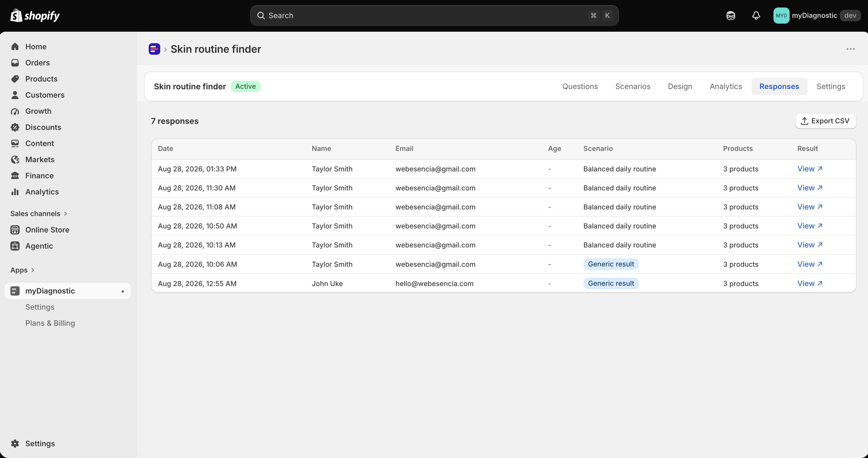
Task: Open the three-dot more actions menu
Action: pos(850,49)
